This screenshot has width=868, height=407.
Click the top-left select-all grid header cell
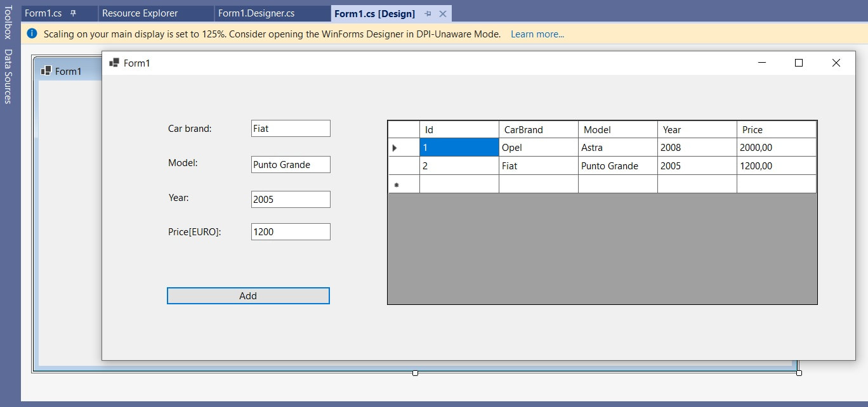pyautogui.click(x=404, y=130)
